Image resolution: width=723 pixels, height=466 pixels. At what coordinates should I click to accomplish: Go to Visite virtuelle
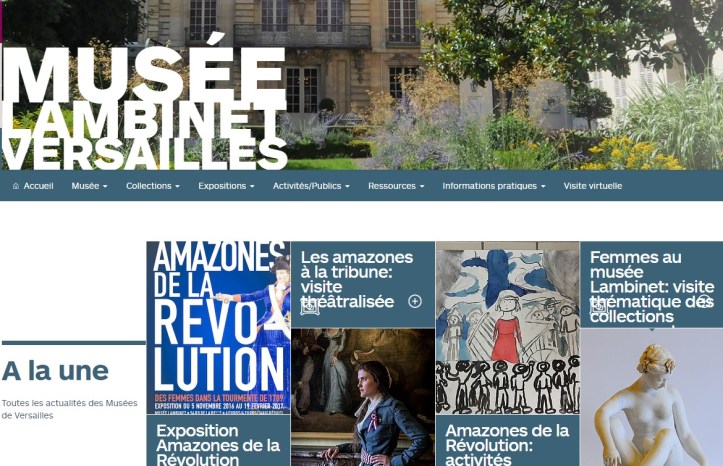[593, 186]
